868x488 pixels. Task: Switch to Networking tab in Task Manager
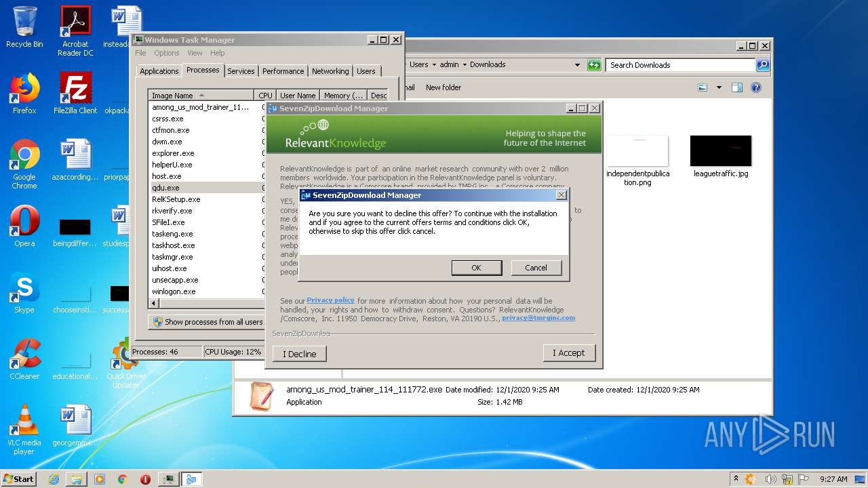(330, 71)
